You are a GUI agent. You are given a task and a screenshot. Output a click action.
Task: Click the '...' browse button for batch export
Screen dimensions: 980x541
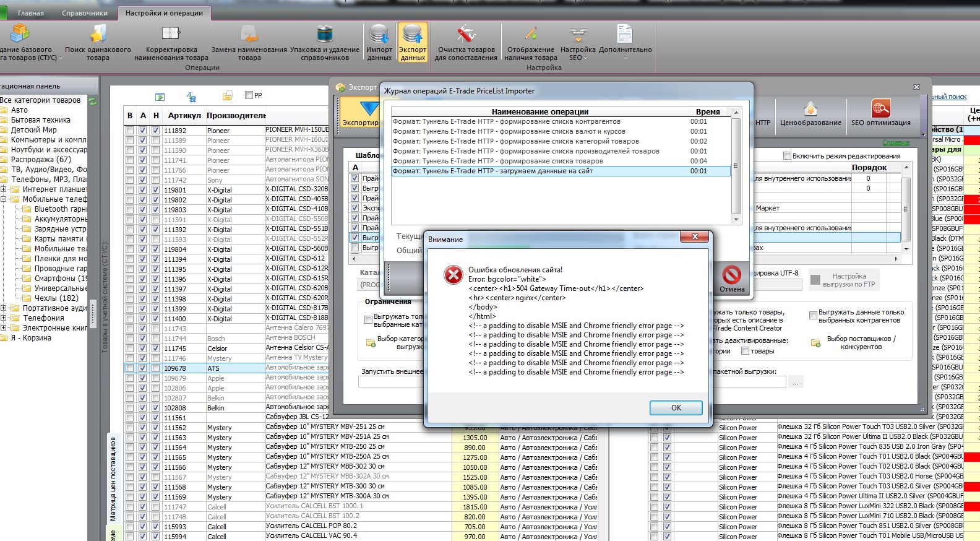point(795,382)
